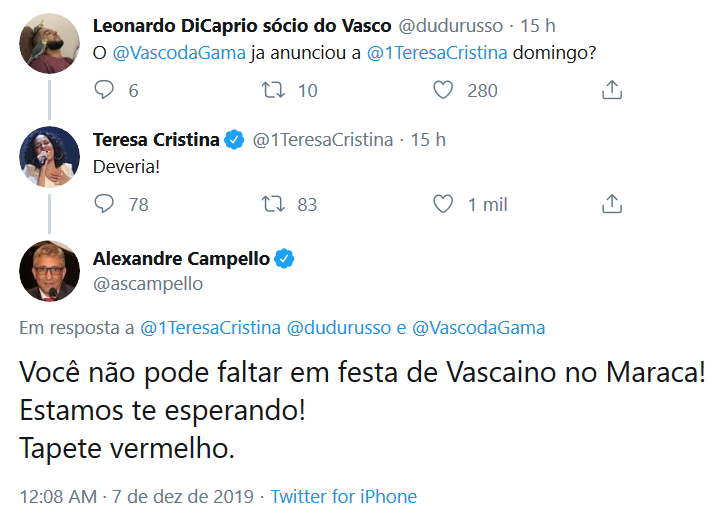Open @1TeresaCristina link in 'Em resposta a'
The image size is (713, 522).
[210, 327]
